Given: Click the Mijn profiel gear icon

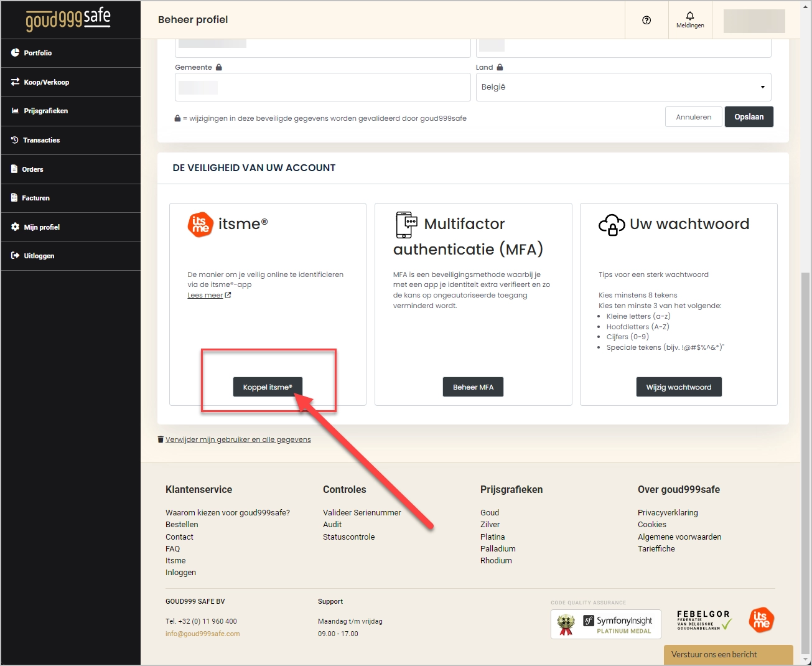Looking at the screenshot, I should click(15, 227).
